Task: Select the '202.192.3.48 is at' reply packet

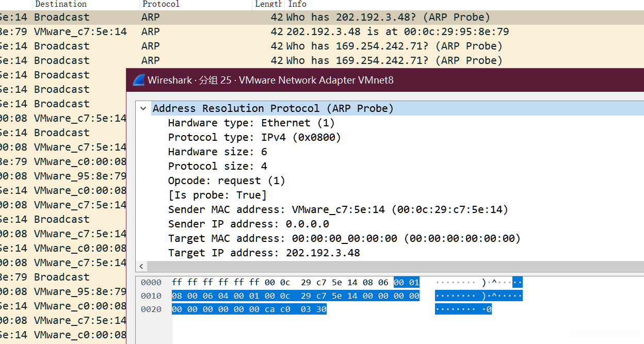Action: [397, 31]
